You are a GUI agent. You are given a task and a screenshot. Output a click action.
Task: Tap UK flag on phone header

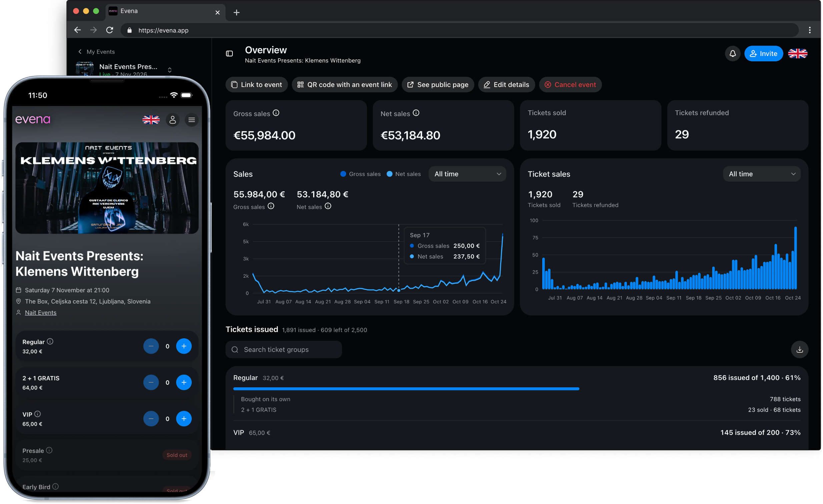151,120
